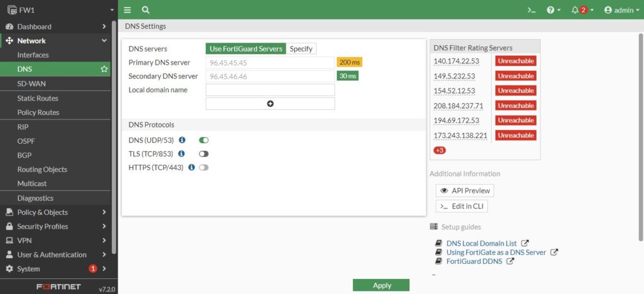The width and height of the screenshot is (644, 294).
Task: Open the DNS Local Domain List guide
Action: tap(481, 243)
